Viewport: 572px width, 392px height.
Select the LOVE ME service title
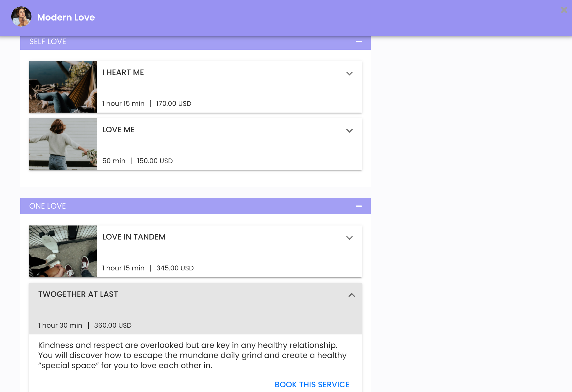[x=118, y=130]
